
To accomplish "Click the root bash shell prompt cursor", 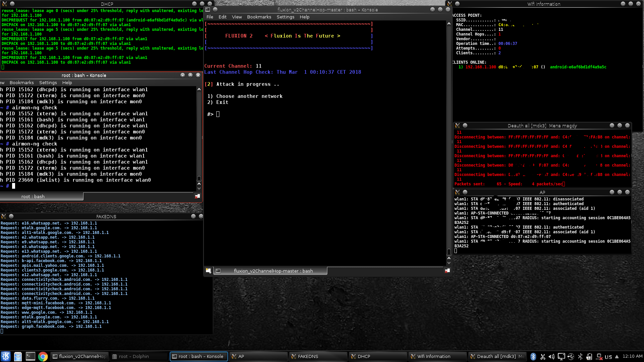I will point(14,186).
